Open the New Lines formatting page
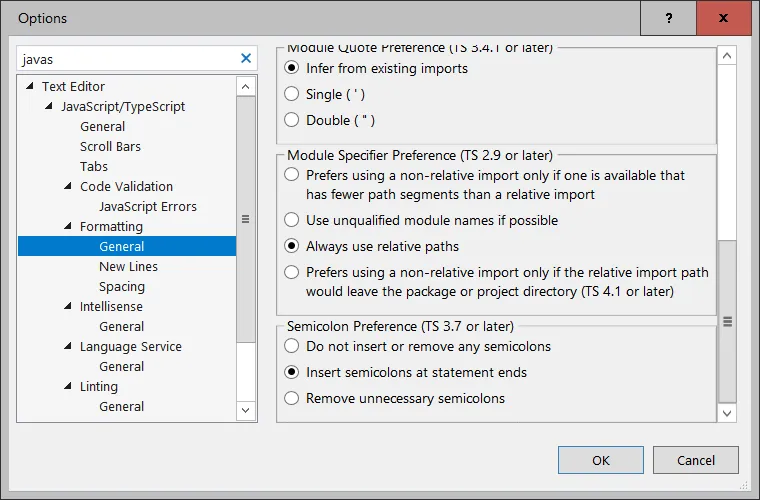Screen dimensions: 760x500 tap(128, 267)
